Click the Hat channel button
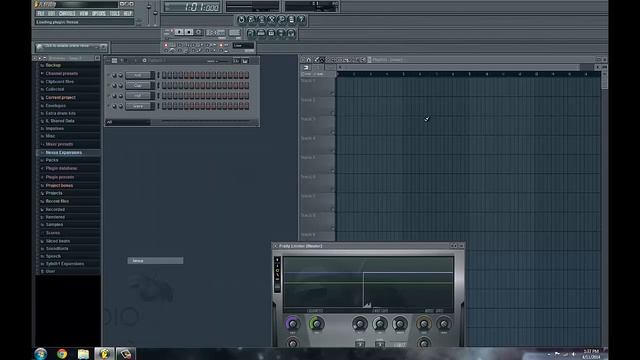Viewport: 640px width, 360px height. pyautogui.click(x=138, y=96)
